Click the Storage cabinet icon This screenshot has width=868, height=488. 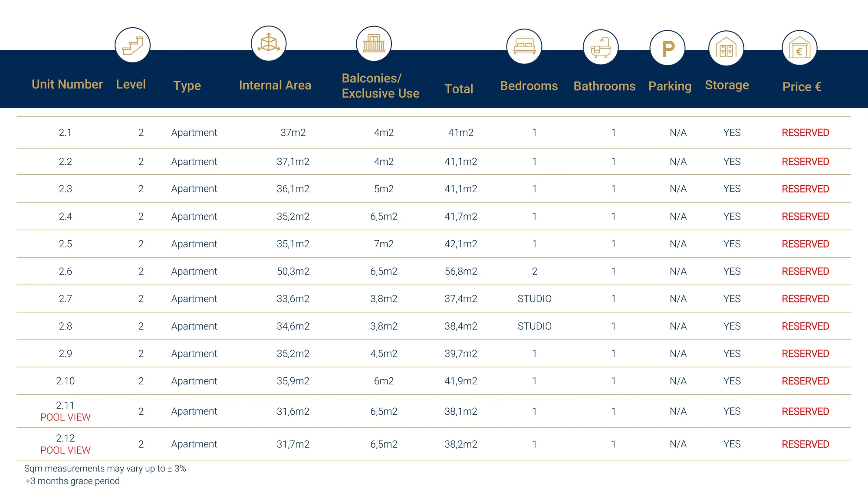[x=726, y=48]
